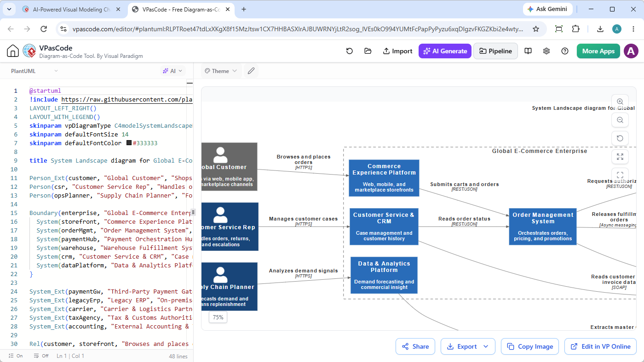Select the Customer Service & CRM box
The width and height of the screenshot is (644, 362).
384,226
